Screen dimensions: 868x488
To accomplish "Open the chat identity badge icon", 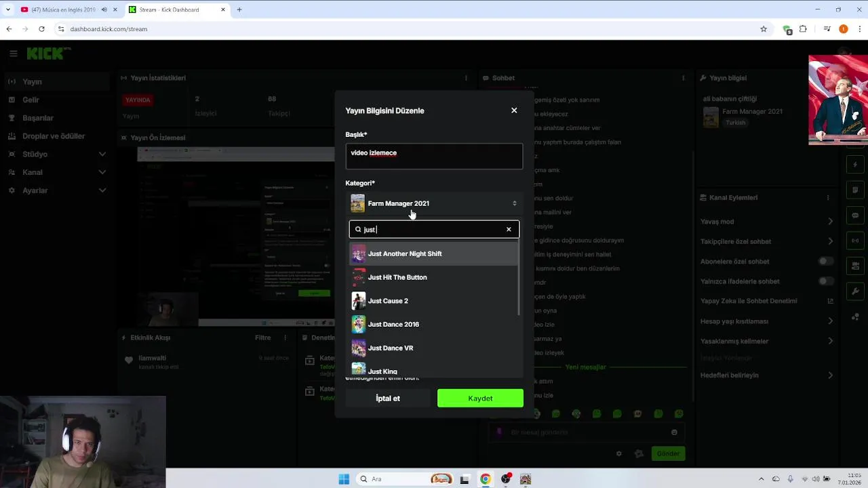I will tap(500, 432).
